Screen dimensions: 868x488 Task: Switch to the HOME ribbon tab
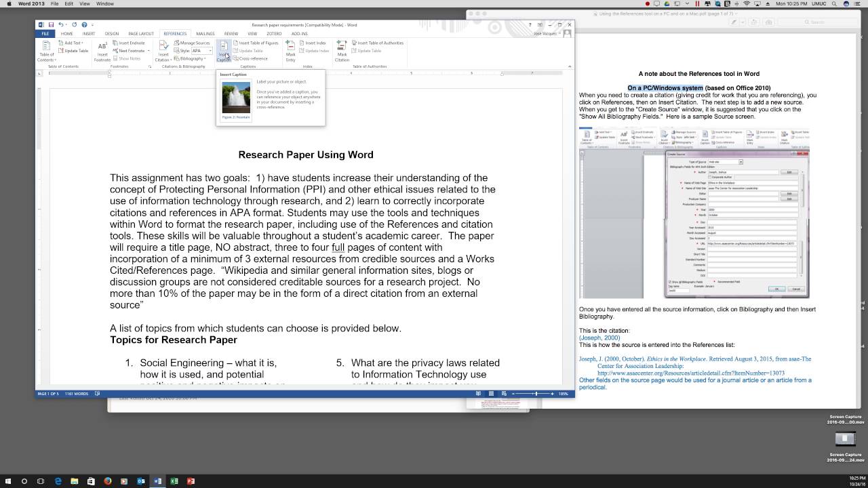(x=66, y=33)
